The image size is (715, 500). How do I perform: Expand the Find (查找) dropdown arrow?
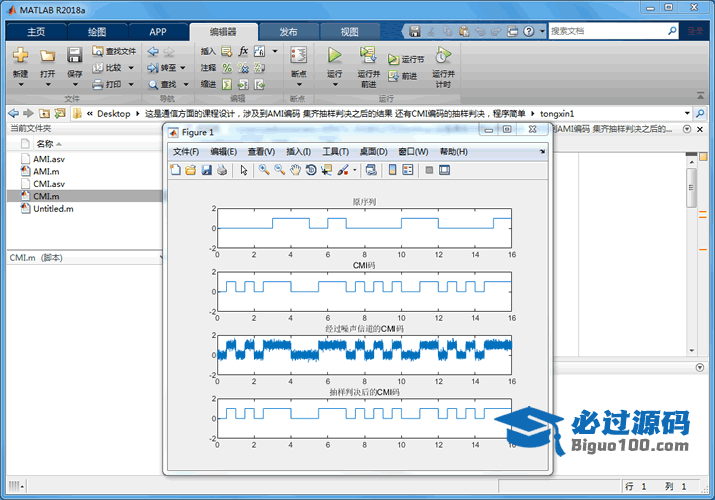(x=186, y=84)
